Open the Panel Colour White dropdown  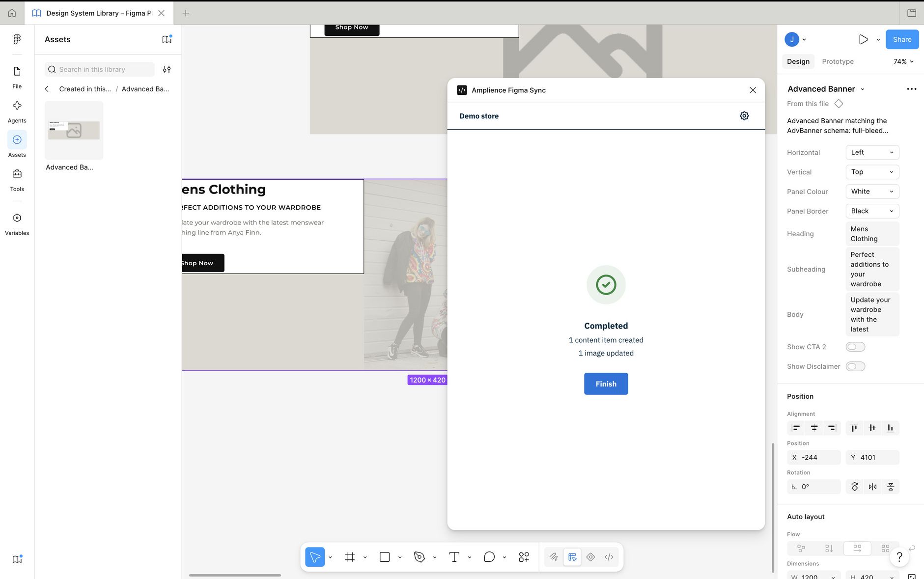pyautogui.click(x=872, y=192)
